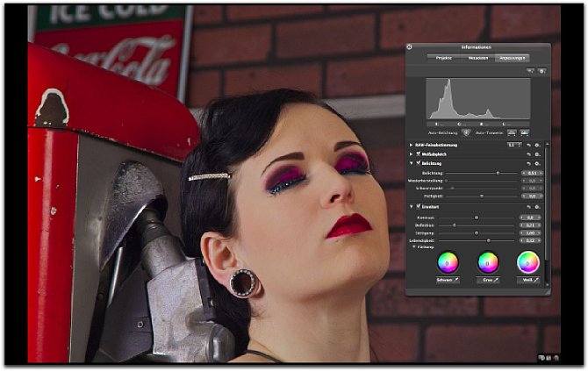Click the Belichtung exposure slider knob
The height and width of the screenshot is (371, 588).
tap(498, 173)
